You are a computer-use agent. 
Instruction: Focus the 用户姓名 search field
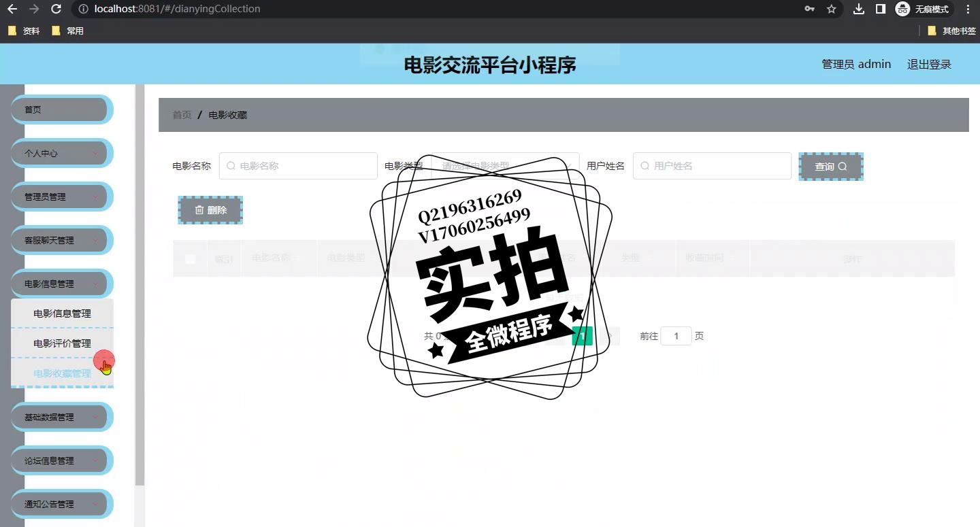tap(712, 166)
